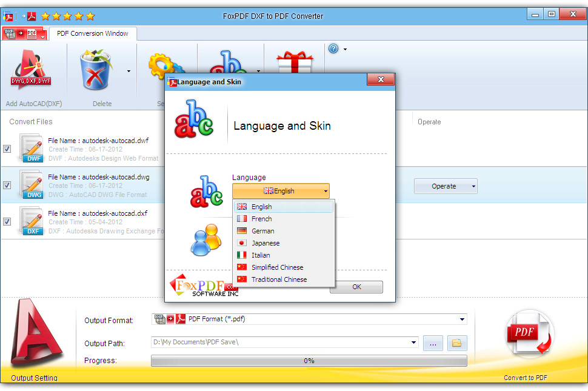Choose French from language list
This screenshot has width=588, height=391.
point(284,219)
